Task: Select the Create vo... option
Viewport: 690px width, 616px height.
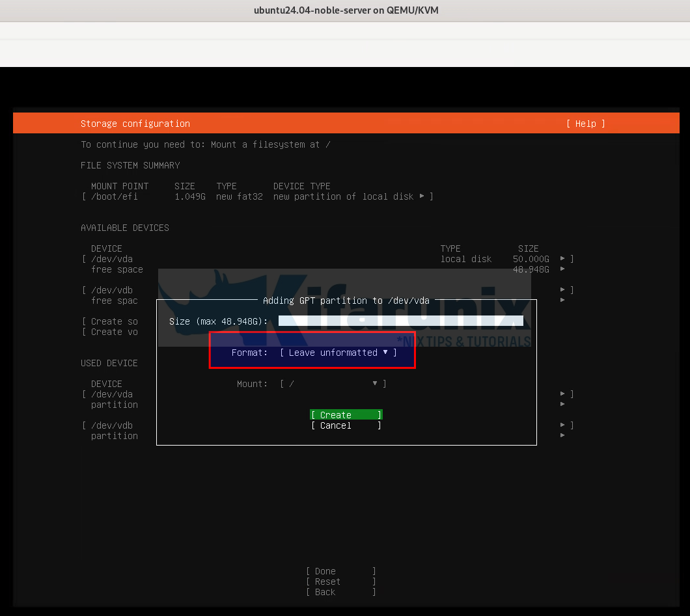Action: tap(115, 332)
